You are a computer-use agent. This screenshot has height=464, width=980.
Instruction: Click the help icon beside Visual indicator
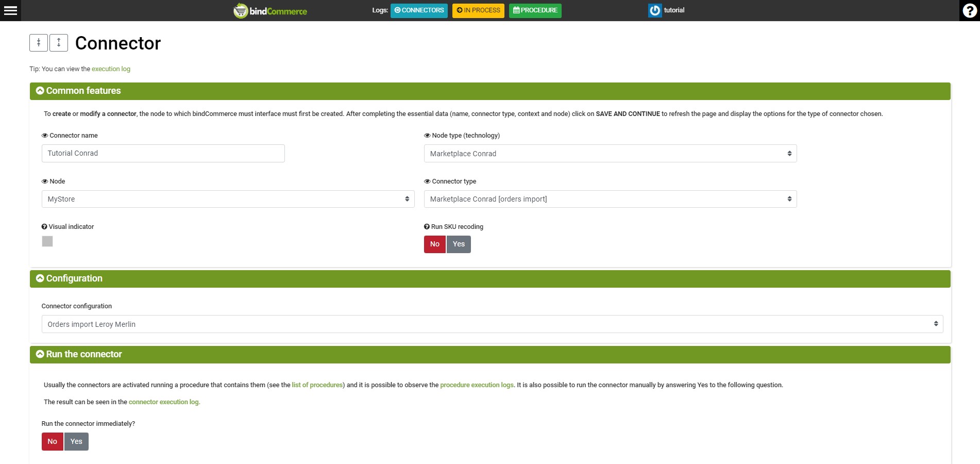click(x=44, y=227)
